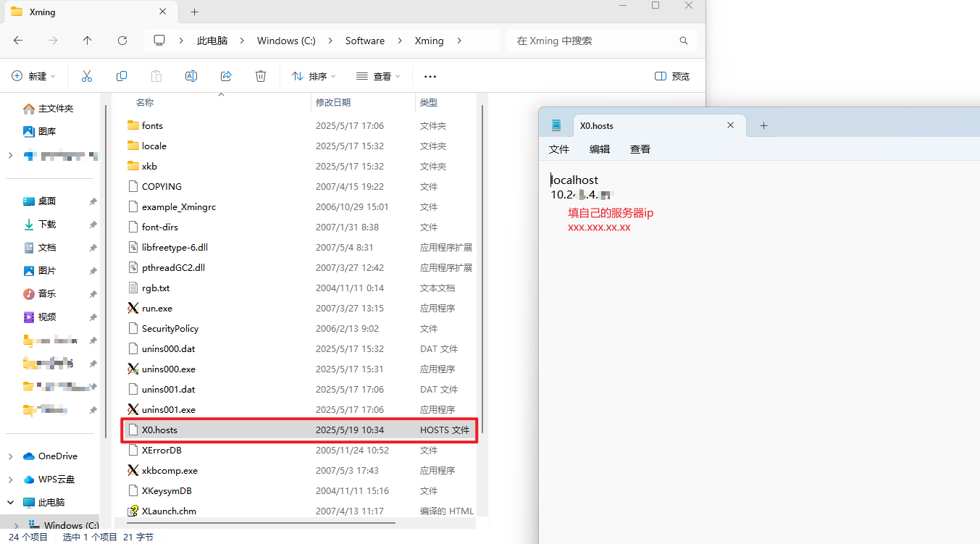
Task: Click Windows (C:) in address breadcrumb
Action: pos(286,41)
